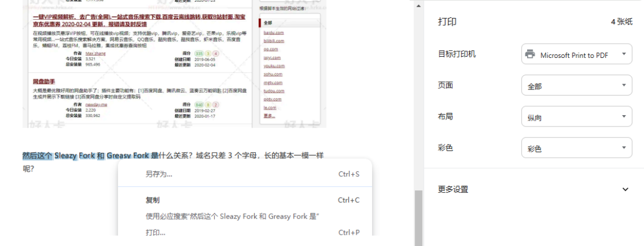
Task: Click the baidu.com site filter link
Action: 274,32
